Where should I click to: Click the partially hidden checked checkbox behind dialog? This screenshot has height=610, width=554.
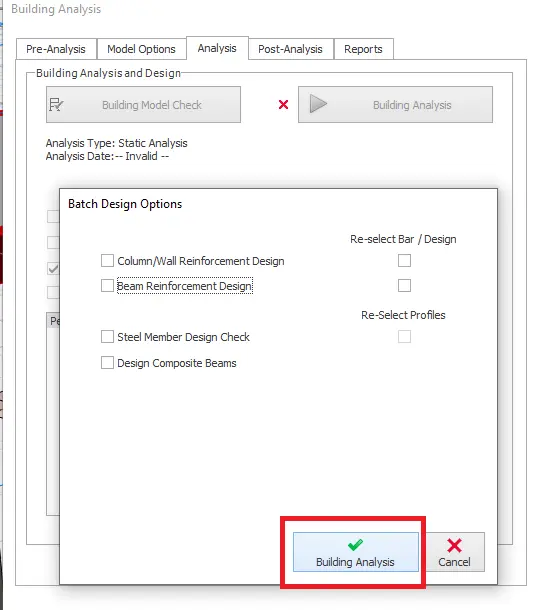coord(53,268)
